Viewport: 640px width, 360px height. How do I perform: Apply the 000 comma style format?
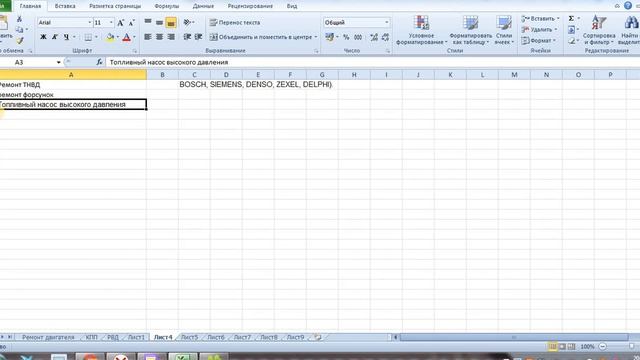(x=358, y=38)
